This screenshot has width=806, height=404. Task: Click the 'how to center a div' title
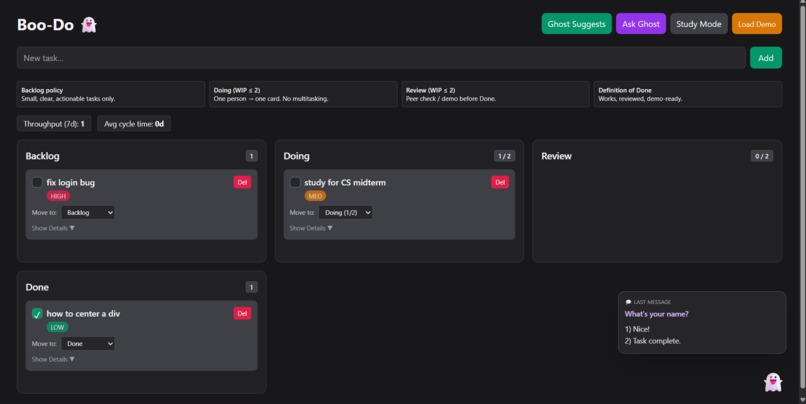click(83, 313)
